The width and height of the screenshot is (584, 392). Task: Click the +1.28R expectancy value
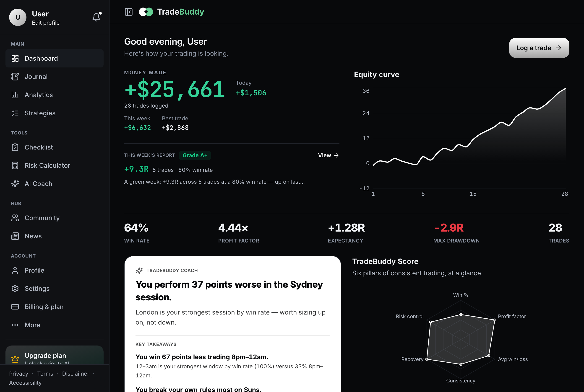[x=346, y=228]
